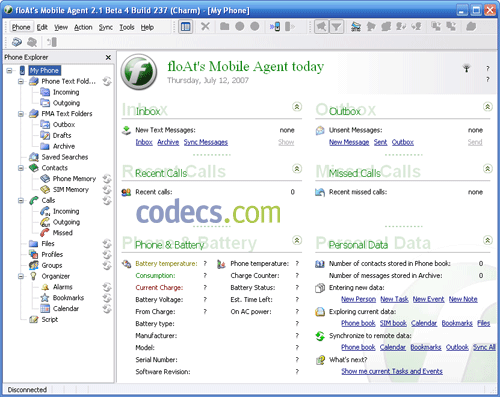The image size is (500, 397).
Task: Click the New Task link
Action: pyautogui.click(x=394, y=299)
